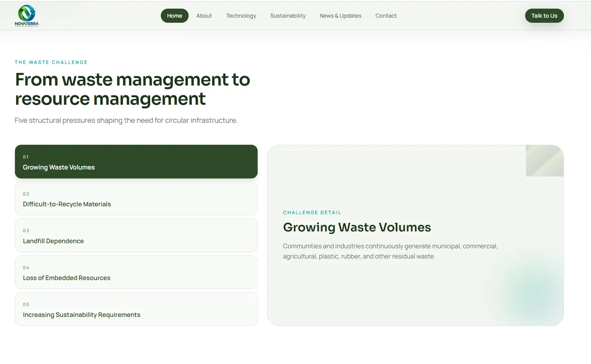Click the Novaterra logo
The image size is (591, 364).
pos(27,16)
